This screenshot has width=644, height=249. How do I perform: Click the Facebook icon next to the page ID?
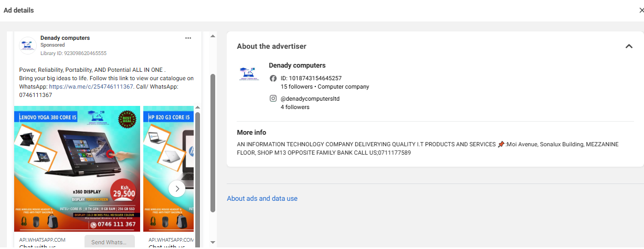point(273,78)
